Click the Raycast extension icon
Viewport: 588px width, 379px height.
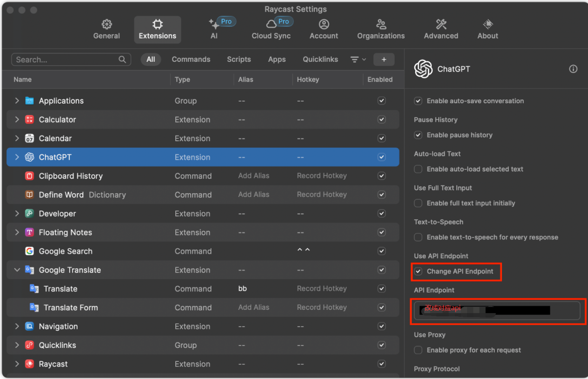(30, 364)
